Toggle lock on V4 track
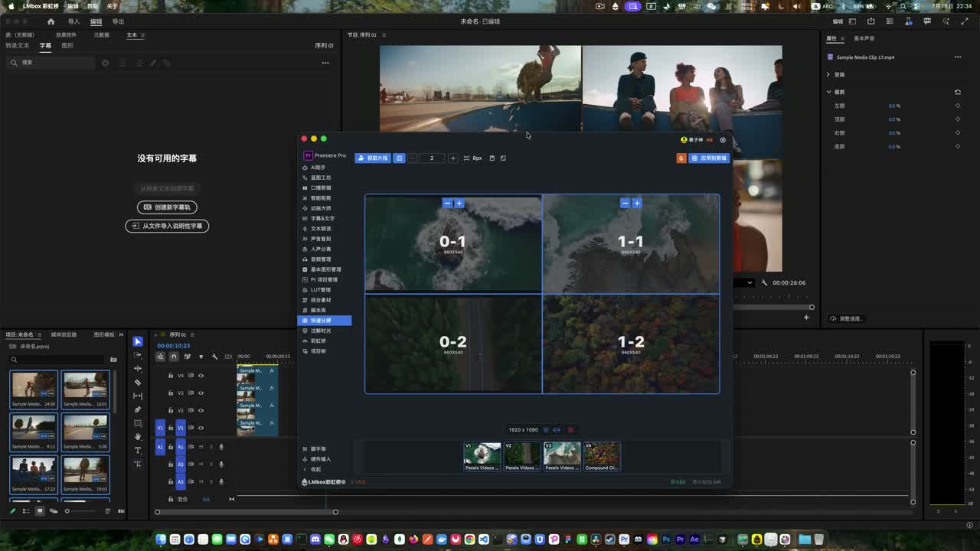Viewport: 980px width, 551px height. click(170, 376)
